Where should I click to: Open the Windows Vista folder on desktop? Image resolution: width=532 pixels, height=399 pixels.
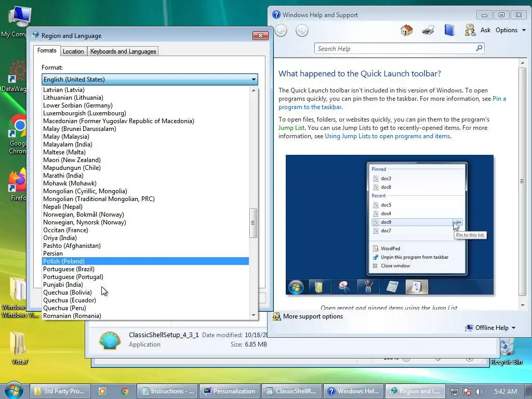(17, 297)
